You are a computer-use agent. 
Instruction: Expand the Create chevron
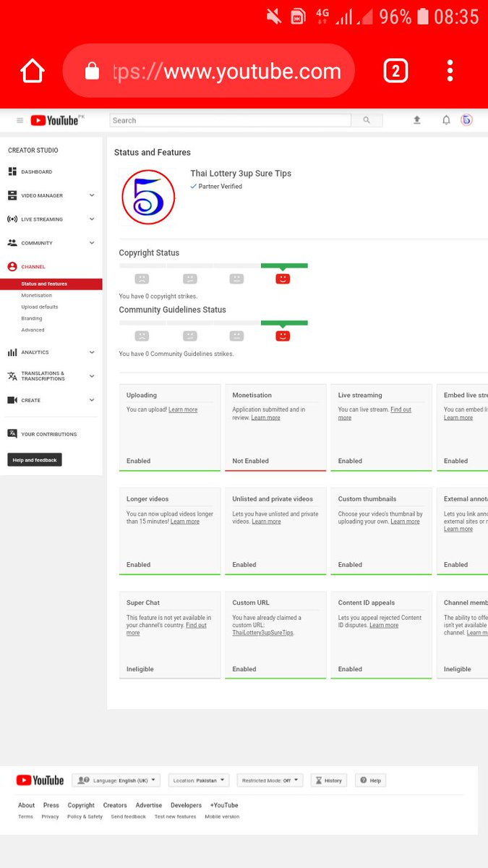(x=92, y=400)
